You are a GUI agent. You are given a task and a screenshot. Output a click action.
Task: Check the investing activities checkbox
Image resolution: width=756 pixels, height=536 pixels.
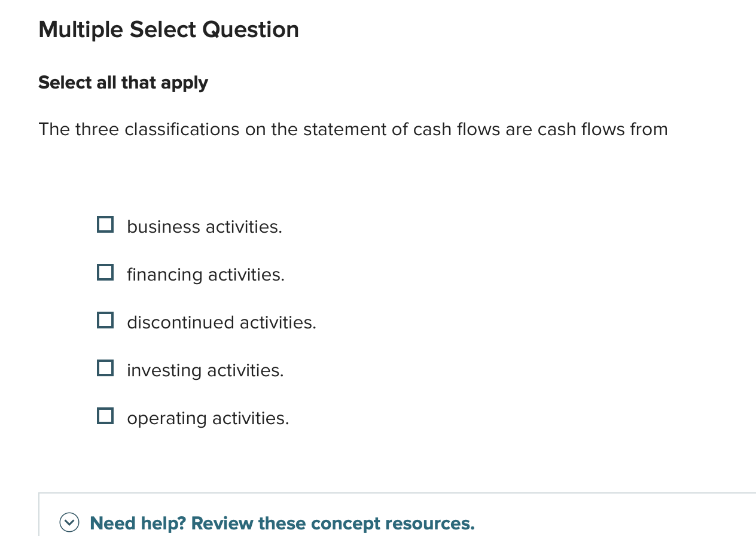click(x=105, y=368)
